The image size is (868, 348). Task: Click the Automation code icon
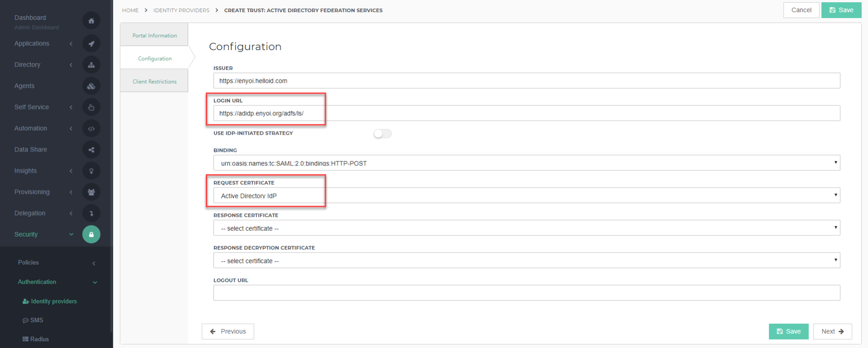(x=91, y=128)
